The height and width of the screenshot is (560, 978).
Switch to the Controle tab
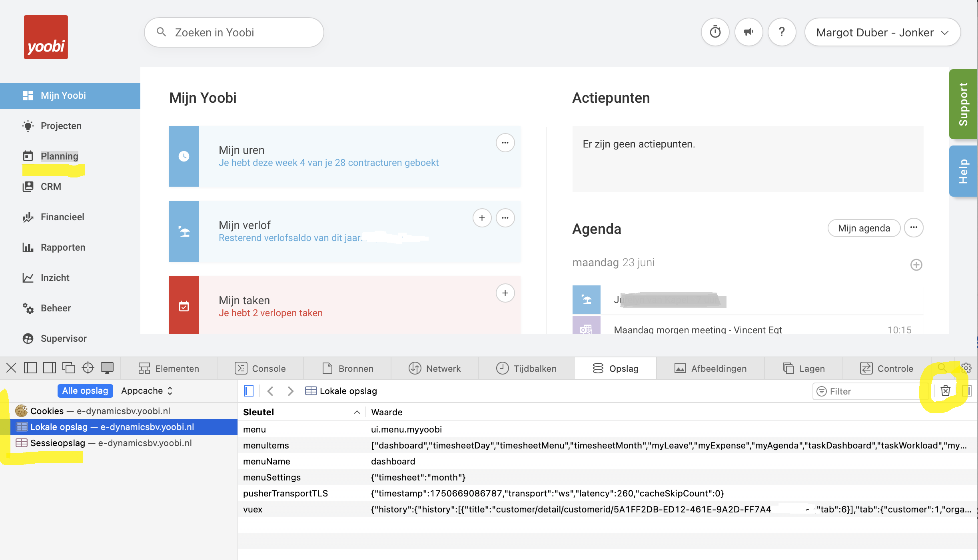tap(887, 369)
